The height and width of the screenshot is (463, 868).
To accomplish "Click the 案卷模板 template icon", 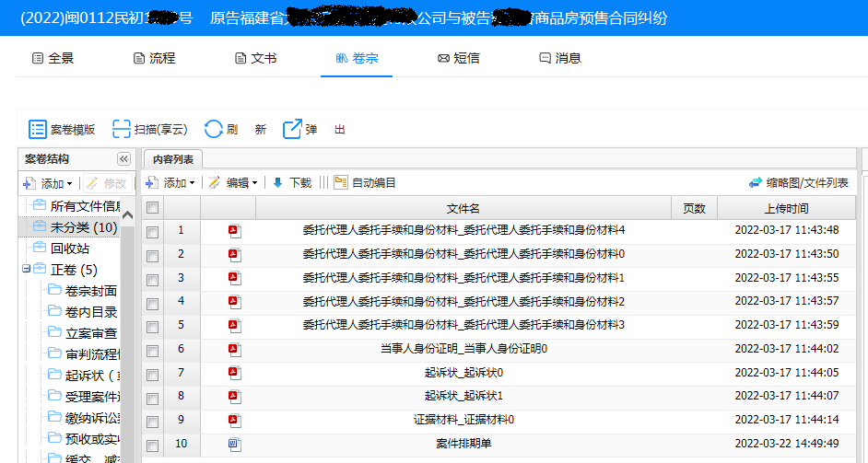I will tap(38, 129).
